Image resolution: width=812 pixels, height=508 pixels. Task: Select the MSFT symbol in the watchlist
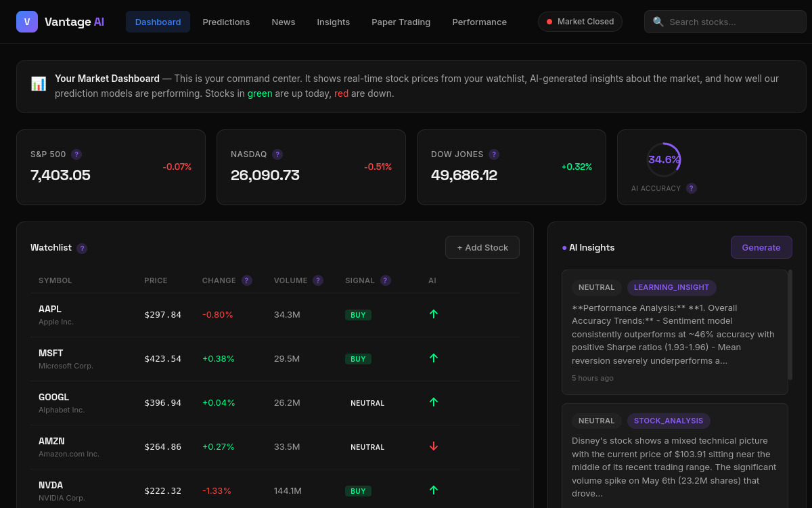51,353
